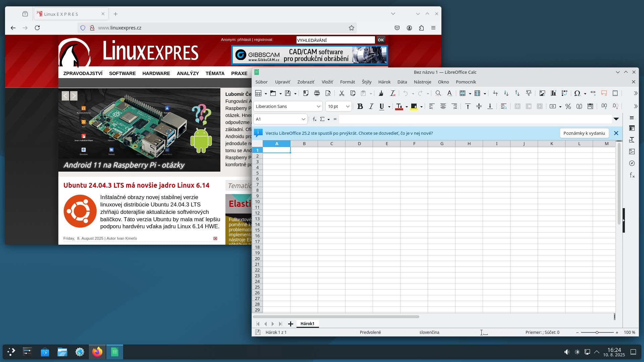Click the Clone Formatting paintbrush icon
Viewport: 644px width, 362px height.
[x=381, y=94]
